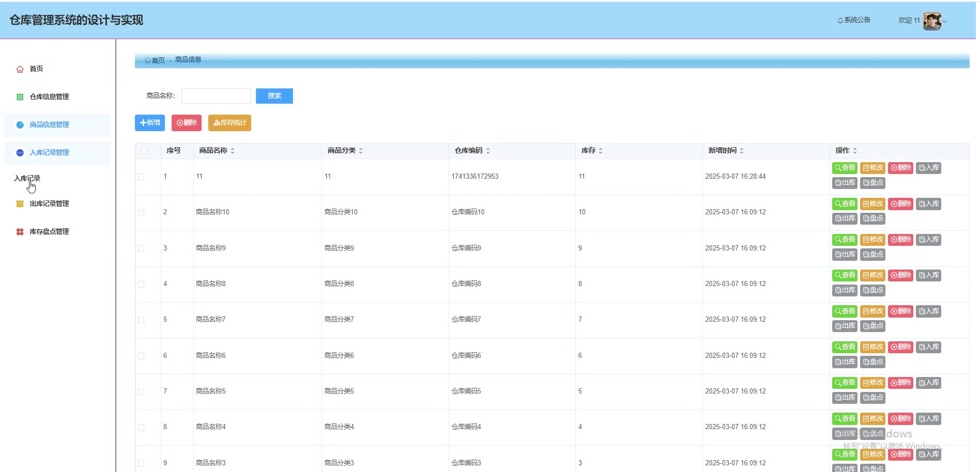Open 系统公告 notification bell
The width and height of the screenshot is (980, 472).
[x=840, y=21]
